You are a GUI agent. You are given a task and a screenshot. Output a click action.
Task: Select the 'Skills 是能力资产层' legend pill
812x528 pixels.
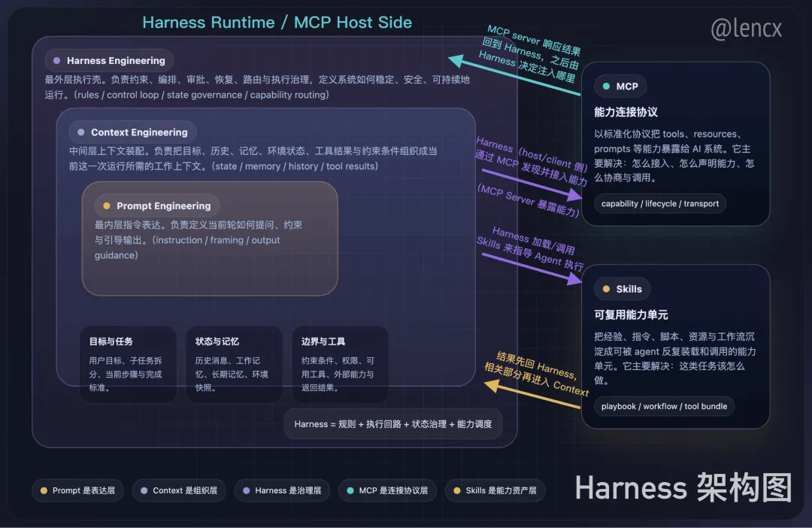pos(495,490)
